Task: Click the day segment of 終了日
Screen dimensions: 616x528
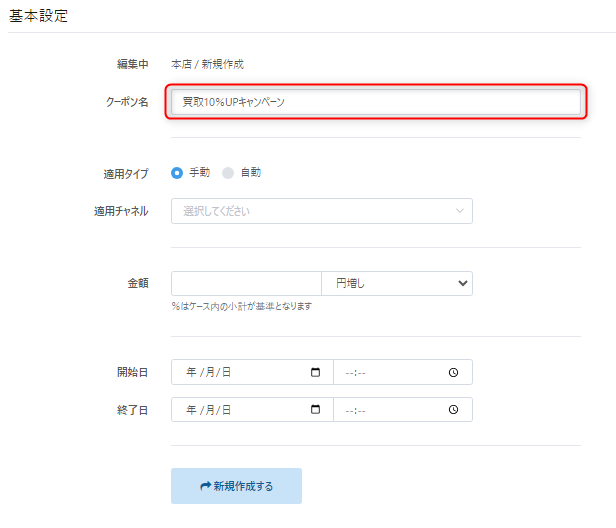Action: coord(226,410)
